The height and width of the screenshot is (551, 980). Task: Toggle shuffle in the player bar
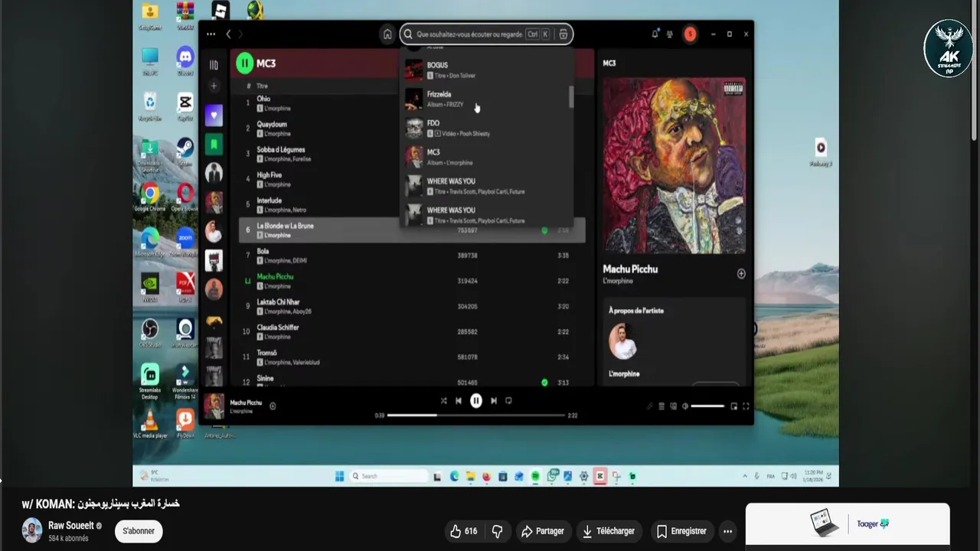(x=443, y=400)
